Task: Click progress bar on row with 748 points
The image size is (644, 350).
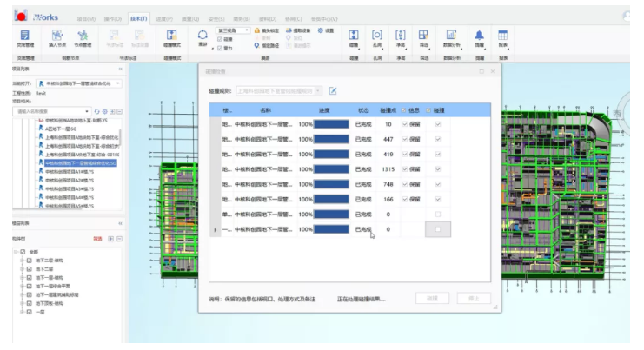Action: click(x=331, y=184)
